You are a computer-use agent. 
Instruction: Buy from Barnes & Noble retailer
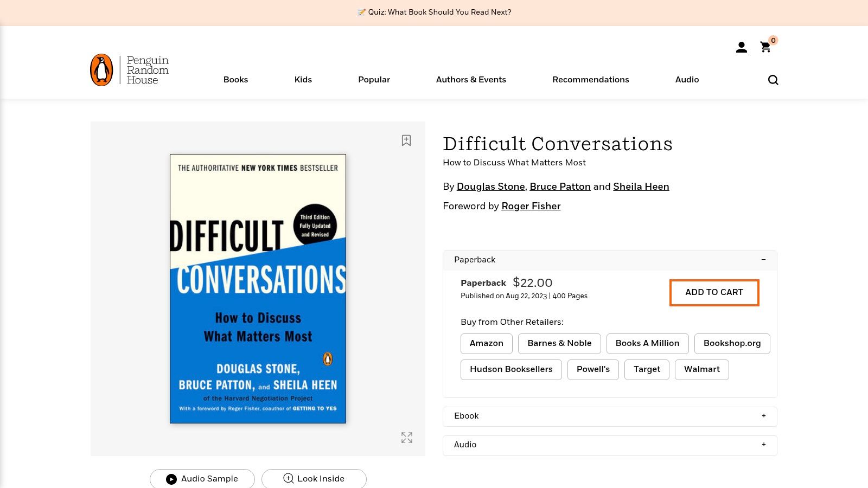(x=559, y=343)
